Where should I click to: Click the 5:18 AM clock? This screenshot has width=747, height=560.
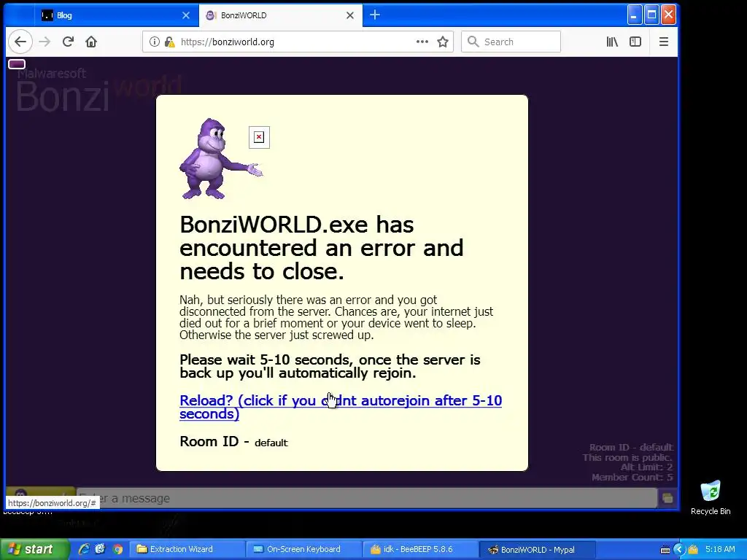click(720, 549)
